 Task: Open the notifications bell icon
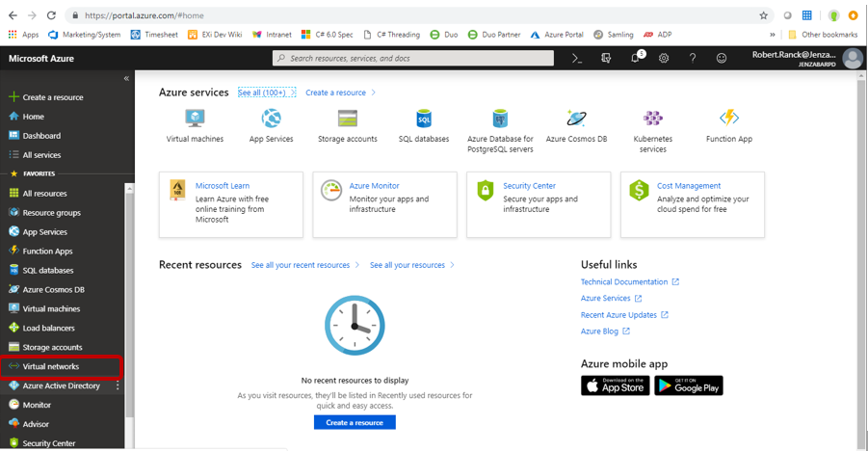(635, 59)
